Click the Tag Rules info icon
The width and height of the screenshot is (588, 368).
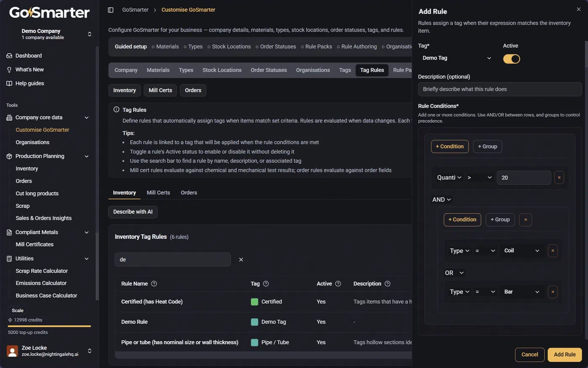pyautogui.click(x=116, y=109)
